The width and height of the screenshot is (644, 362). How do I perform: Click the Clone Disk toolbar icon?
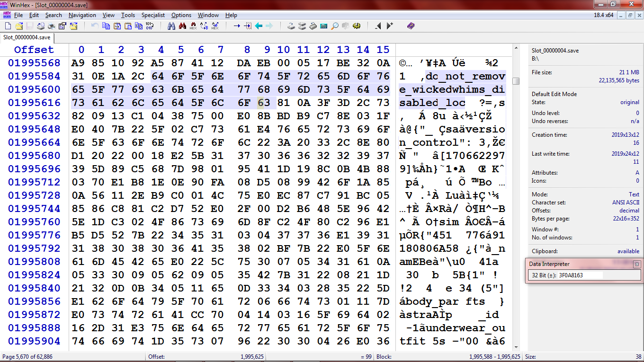[302, 26]
